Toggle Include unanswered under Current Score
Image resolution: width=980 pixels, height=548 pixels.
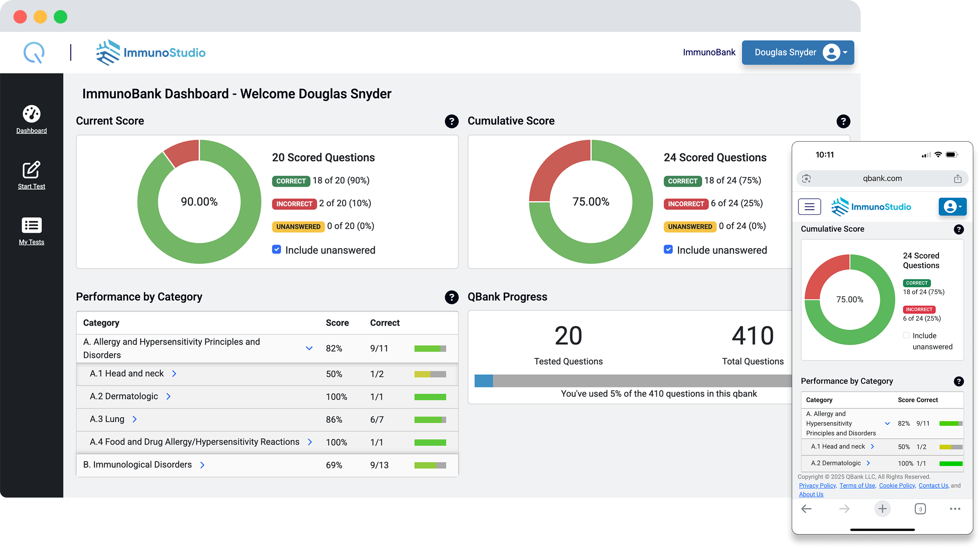pos(277,250)
